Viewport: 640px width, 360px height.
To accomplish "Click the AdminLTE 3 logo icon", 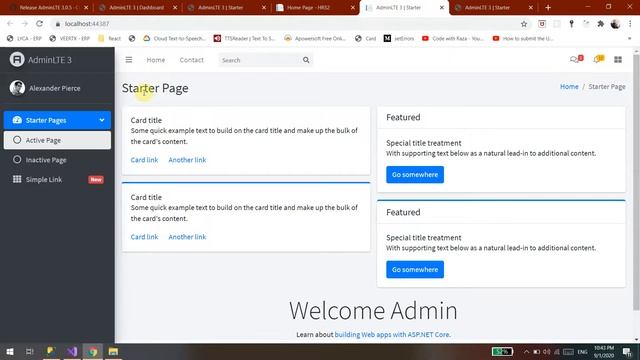I will [x=17, y=60].
